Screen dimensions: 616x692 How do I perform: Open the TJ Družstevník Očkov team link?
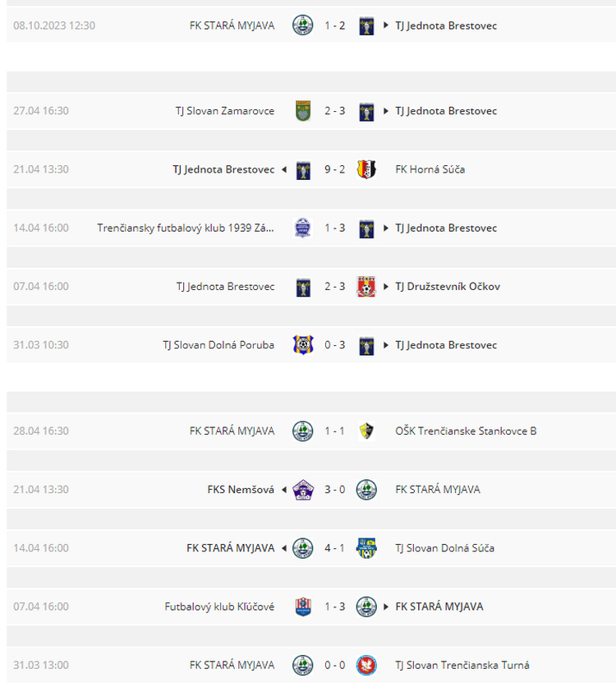coord(448,287)
